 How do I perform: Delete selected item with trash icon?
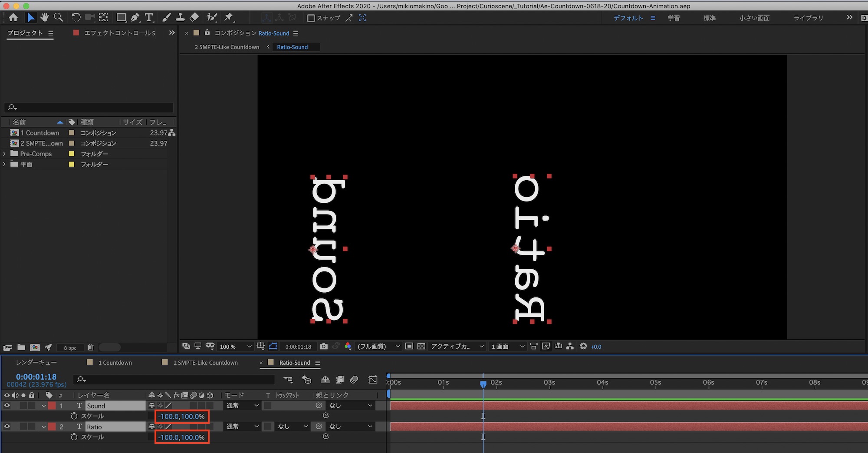pyautogui.click(x=91, y=347)
